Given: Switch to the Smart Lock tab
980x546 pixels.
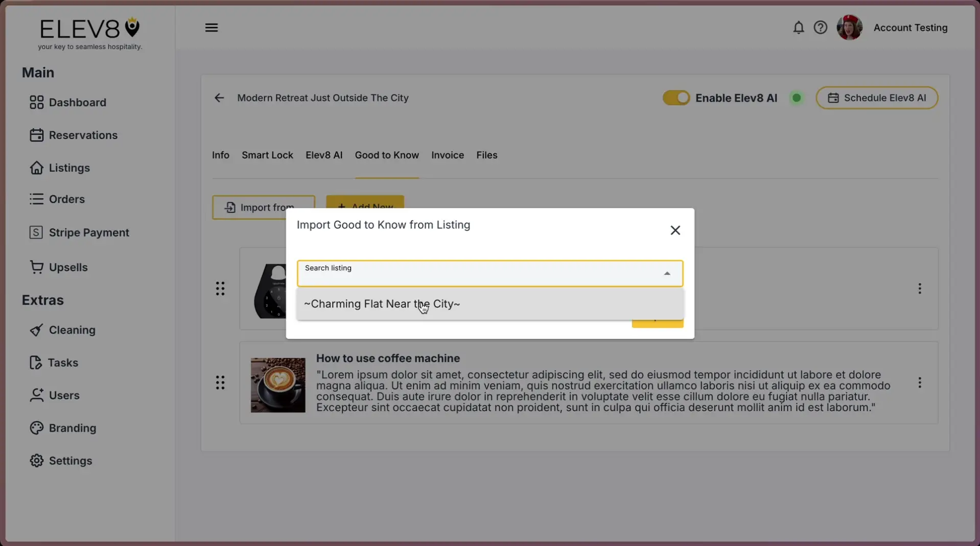Looking at the screenshot, I should (267, 155).
